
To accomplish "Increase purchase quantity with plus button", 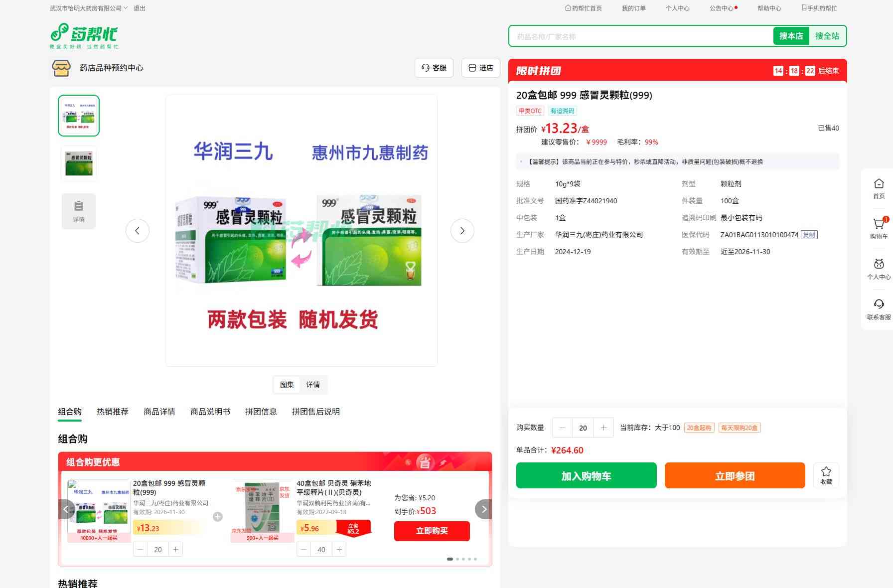I will point(603,428).
